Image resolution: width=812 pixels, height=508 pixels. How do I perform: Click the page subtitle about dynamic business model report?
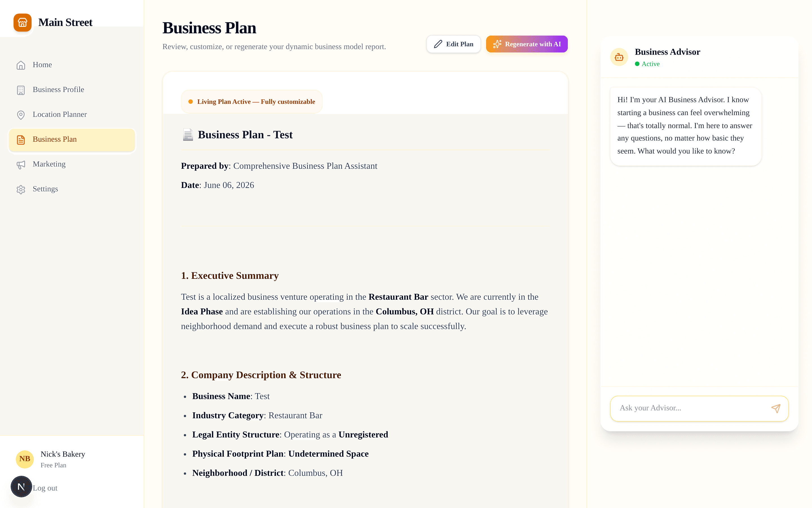[274, 47]
